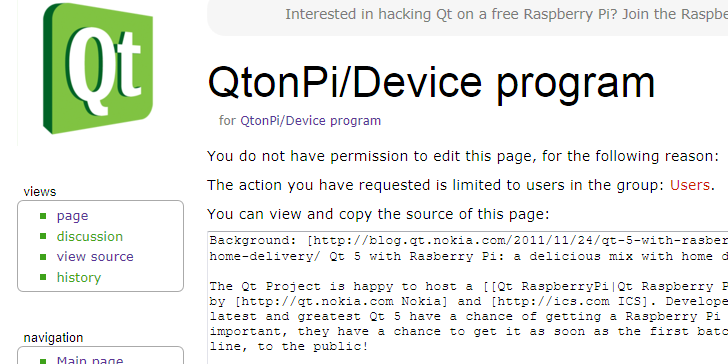Open the history tab
The width and height of the screenshot is (728, 364).
click(79, 278)
